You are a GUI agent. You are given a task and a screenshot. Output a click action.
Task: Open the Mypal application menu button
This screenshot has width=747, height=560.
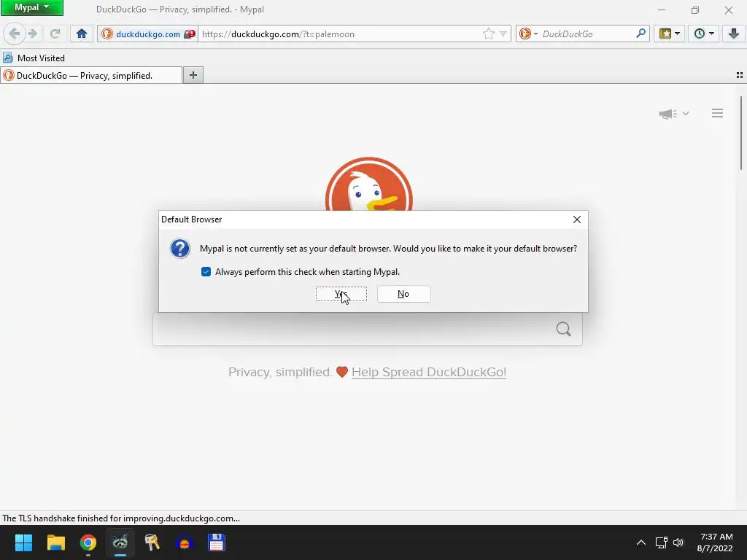pos(32,7)
